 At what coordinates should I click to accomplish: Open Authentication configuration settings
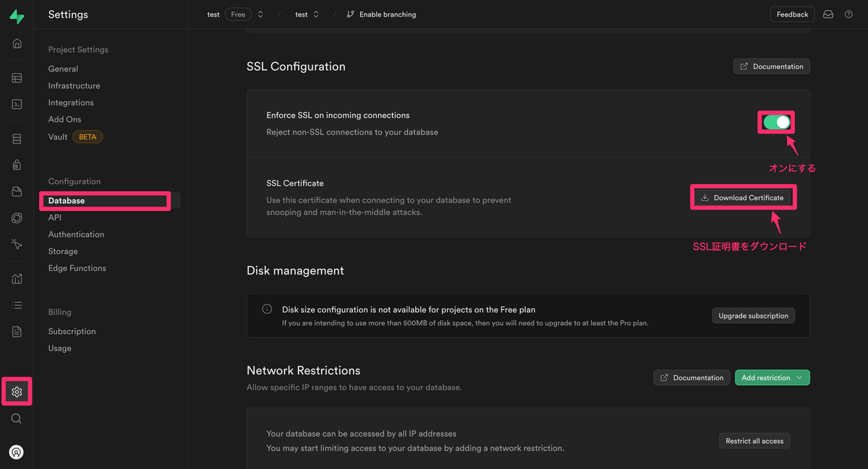pos(76,234)
